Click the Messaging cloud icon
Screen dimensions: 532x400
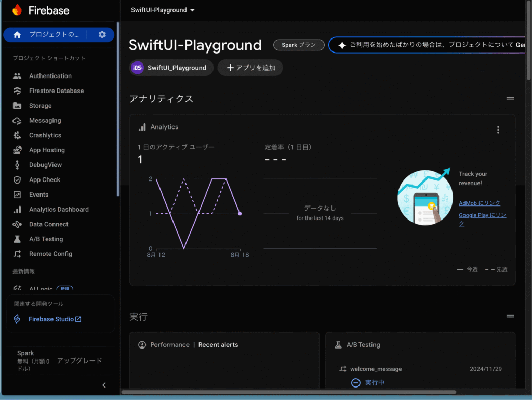17,121
